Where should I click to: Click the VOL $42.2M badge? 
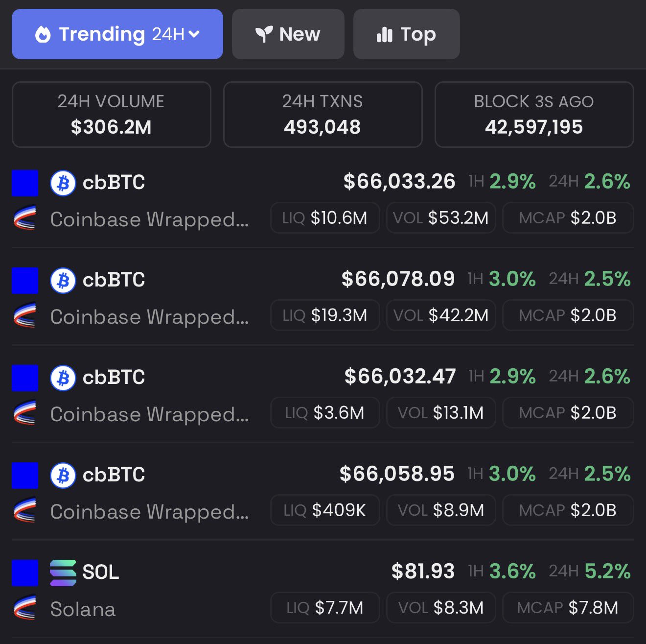pyautogui.click(x=441, y=315)
